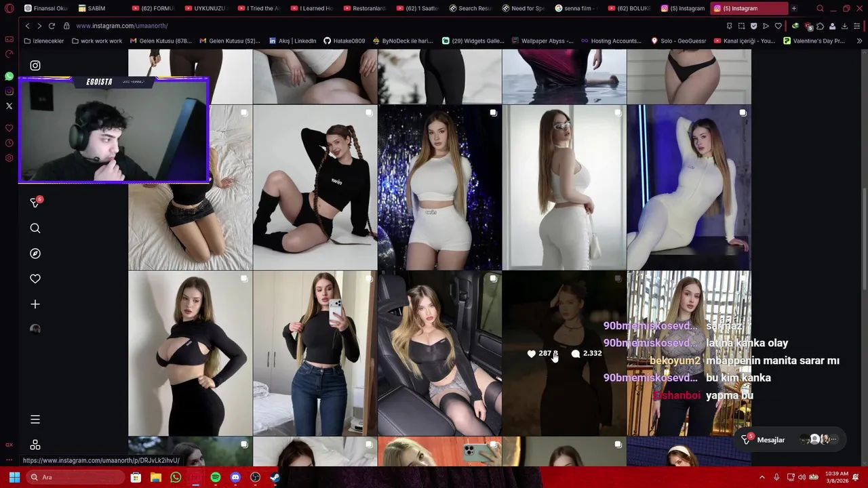Screen dimensions: 868x488
Task: Open Instagram search from the sidebar
Action: 35,228
